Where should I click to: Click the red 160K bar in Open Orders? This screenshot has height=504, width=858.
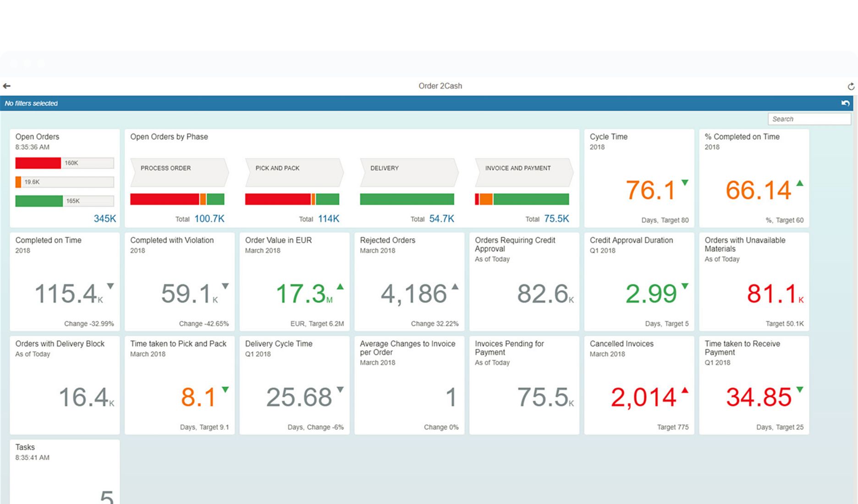38,163
